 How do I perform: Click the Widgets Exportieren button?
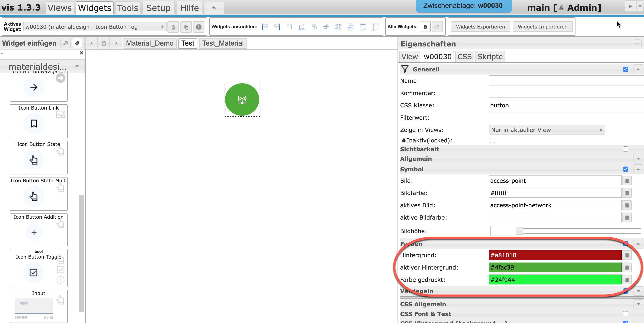[480, 27]
